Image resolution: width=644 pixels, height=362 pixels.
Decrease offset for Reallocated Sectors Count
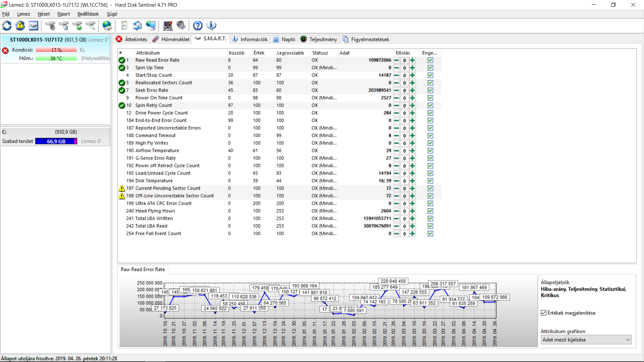pyautogui.click(x=396, y=83)
